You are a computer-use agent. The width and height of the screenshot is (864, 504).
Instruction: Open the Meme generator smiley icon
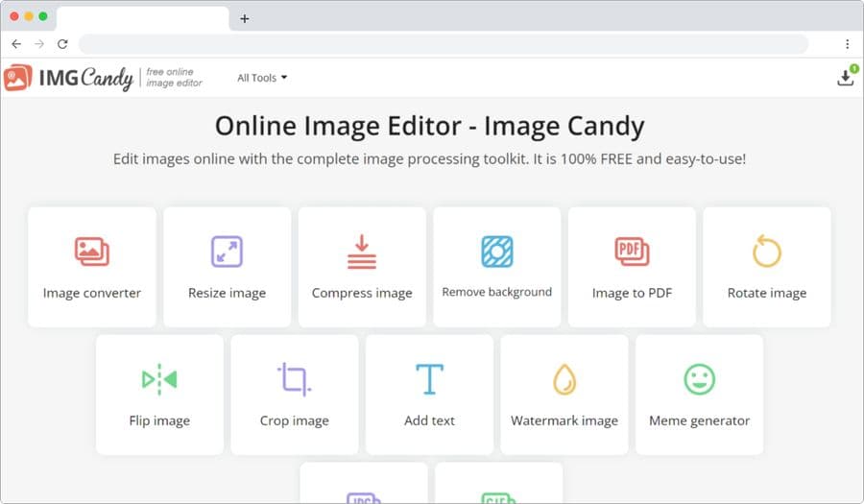click(700, 379)
